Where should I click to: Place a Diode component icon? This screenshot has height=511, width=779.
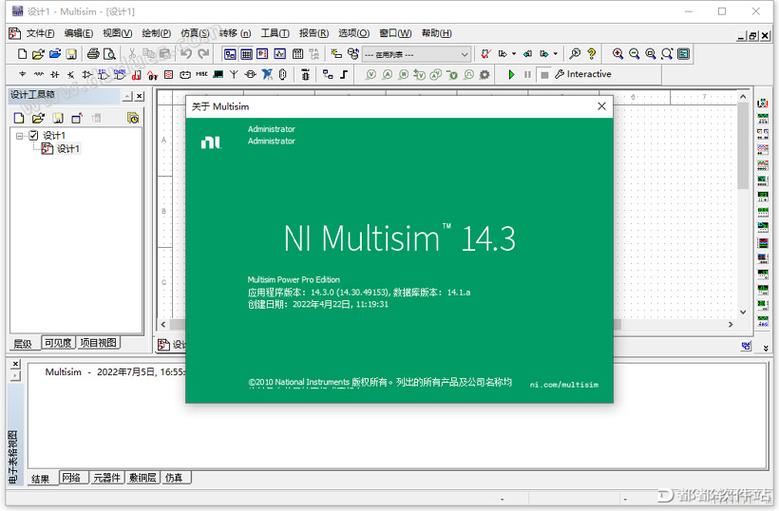tap(55, 74)
